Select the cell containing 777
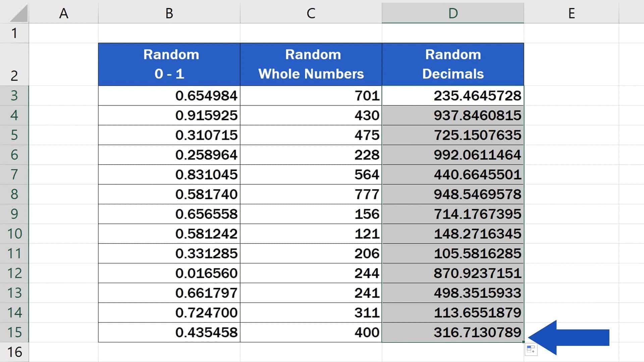The width and height of the screenshot is (644, 362). pyautogui.click(x=311, y=194)
